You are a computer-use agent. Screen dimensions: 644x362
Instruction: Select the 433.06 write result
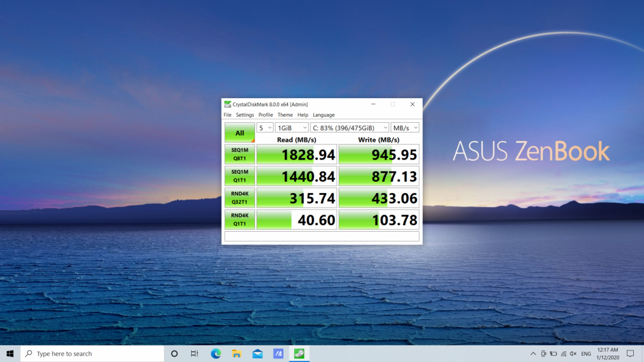(379, 198)
